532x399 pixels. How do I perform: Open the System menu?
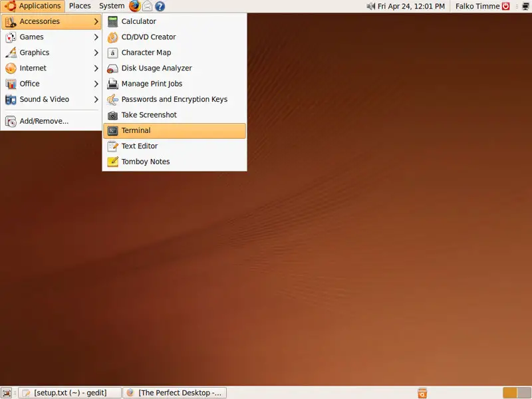pos(112,6)
